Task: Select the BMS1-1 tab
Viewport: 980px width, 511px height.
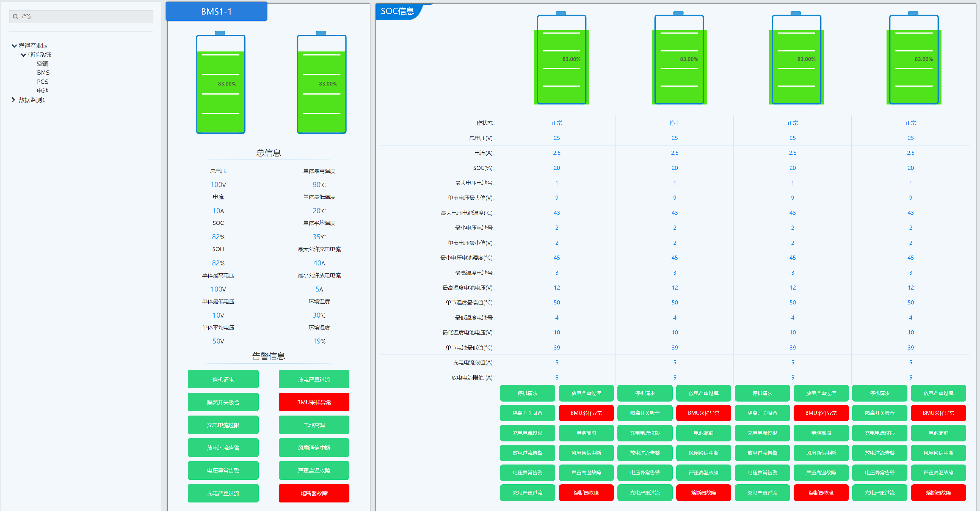Action: (x=216, y=12)
